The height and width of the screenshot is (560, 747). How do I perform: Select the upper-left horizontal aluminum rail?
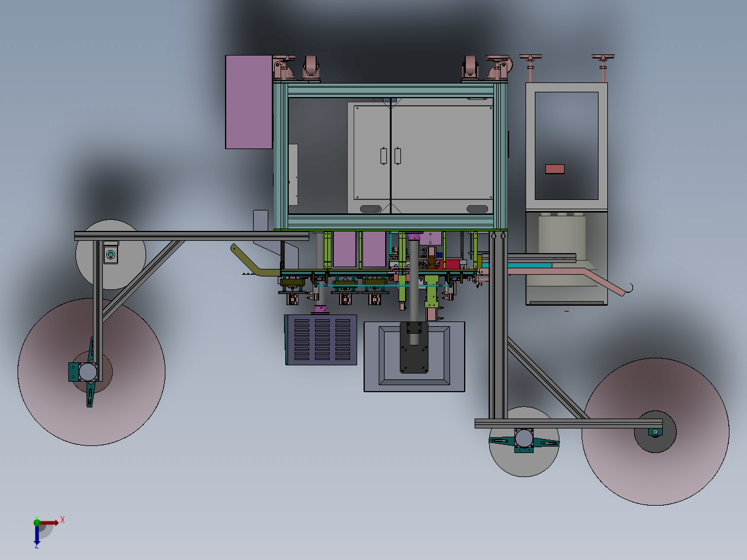point(192,236)
